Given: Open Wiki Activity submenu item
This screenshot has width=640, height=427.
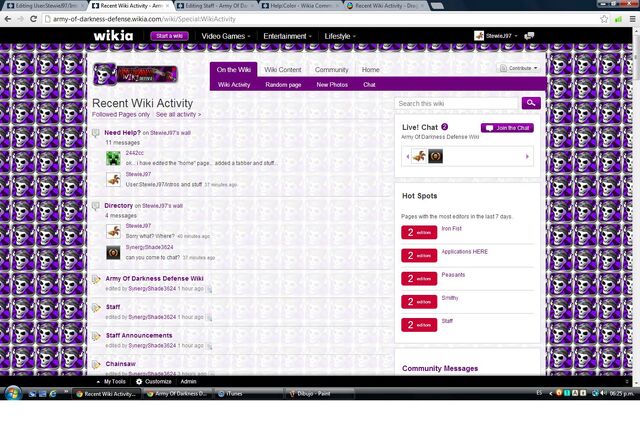Looking at the screenshot, I should click(x=234, y=85).
